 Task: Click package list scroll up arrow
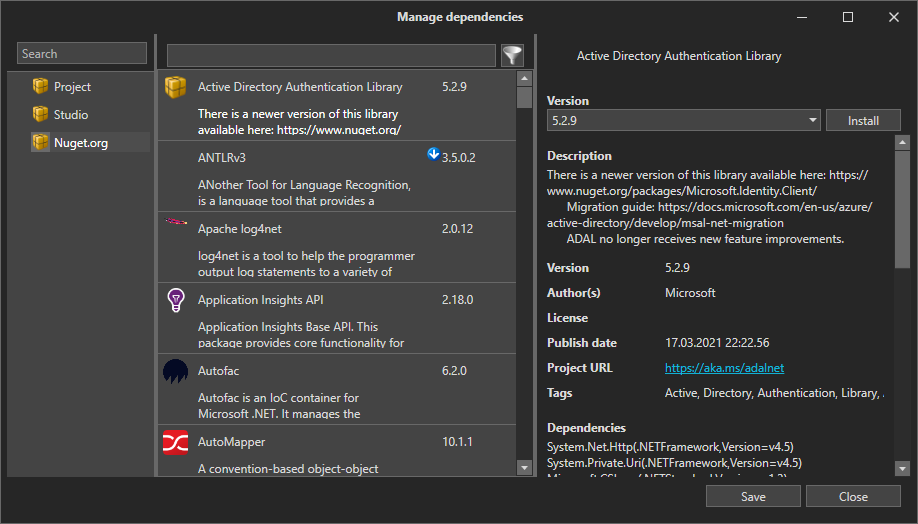(525, 78)
